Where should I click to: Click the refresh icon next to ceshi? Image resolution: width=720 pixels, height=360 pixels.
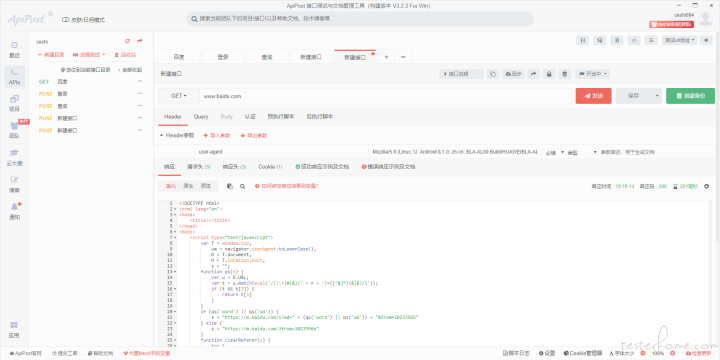[128, 41]
